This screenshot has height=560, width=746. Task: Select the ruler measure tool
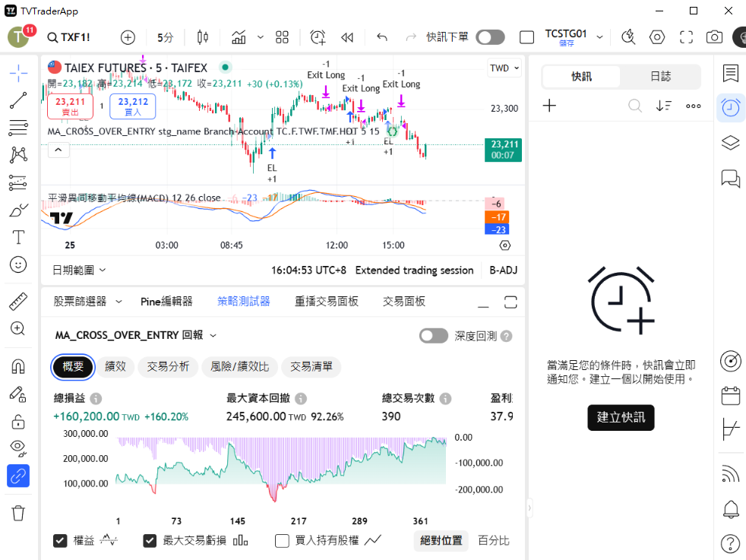[18, 302]
